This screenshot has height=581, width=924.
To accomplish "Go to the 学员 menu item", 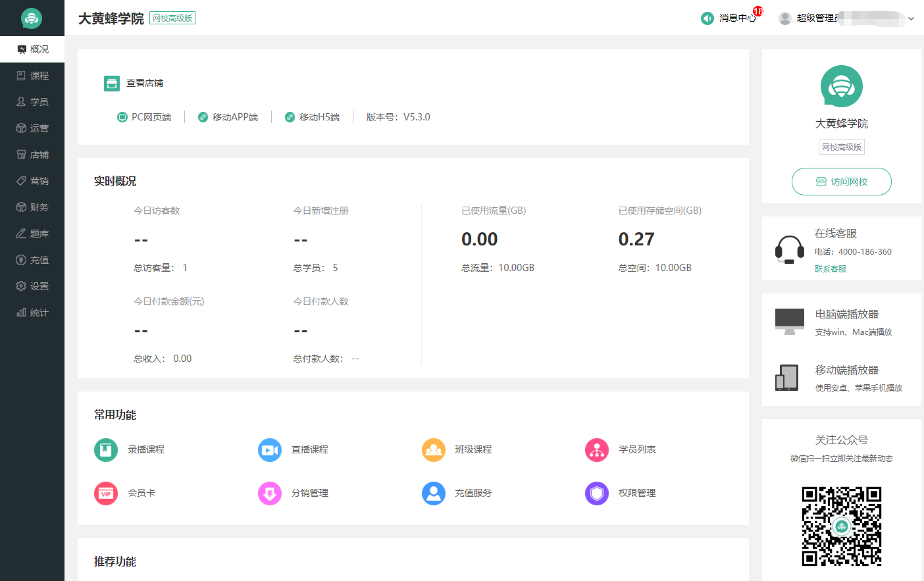I will tap(32, 102).
